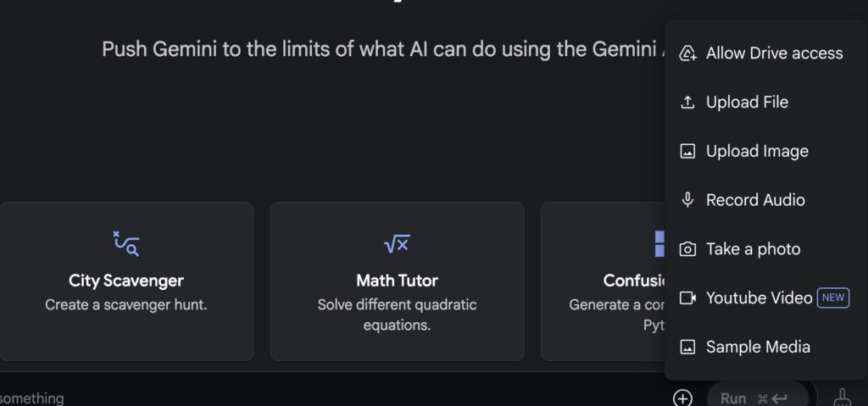Viewport: 868px width, 406px height.
Task: Open the City Scavenger prompt card
Action: 126,281
